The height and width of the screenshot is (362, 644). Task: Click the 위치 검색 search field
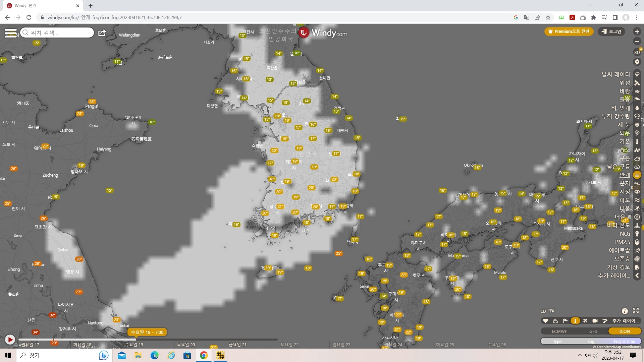click(x=59, y=33)
